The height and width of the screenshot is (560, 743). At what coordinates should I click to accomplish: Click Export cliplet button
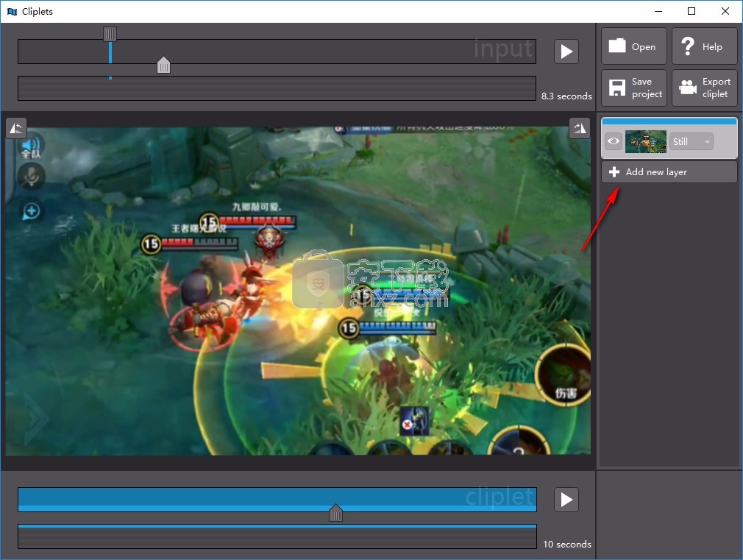pyautogui.click(x=704, y=88)
